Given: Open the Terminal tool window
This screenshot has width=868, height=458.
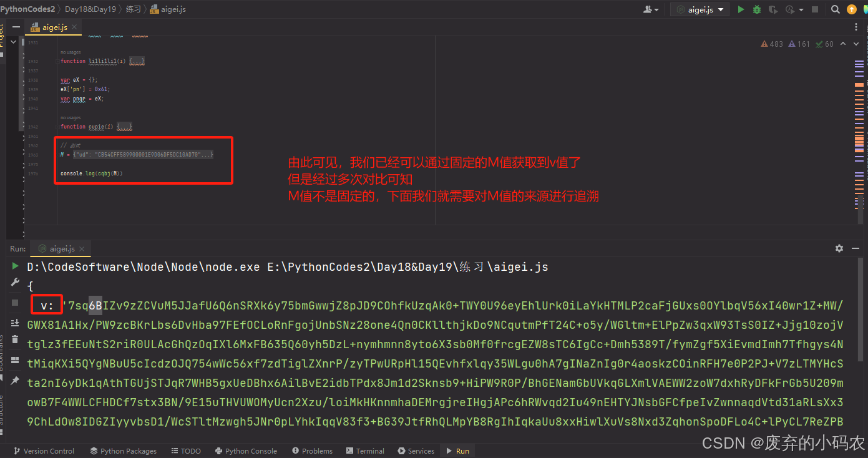Looking at the screenshot, I should (x=365, y=451).
